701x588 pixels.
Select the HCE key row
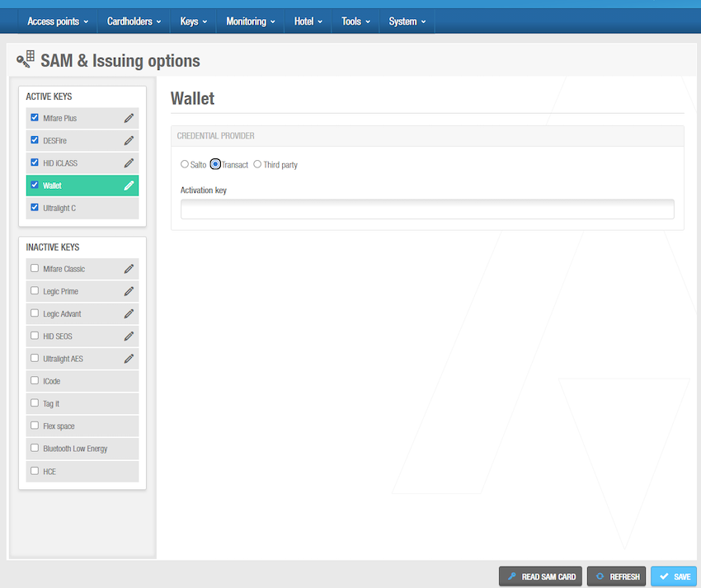pos(82,471)
